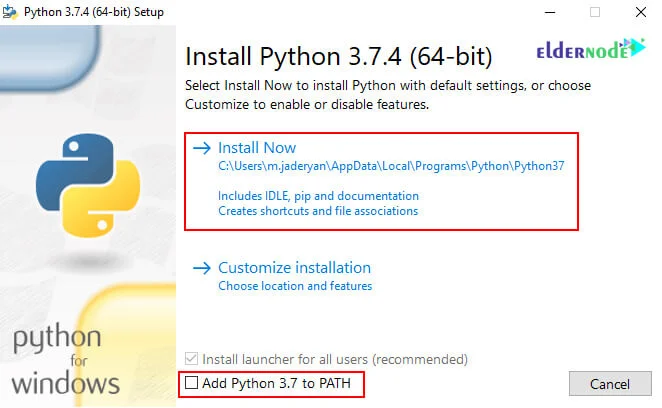Start setup with the Install Now link

click(x=257, y=148)
